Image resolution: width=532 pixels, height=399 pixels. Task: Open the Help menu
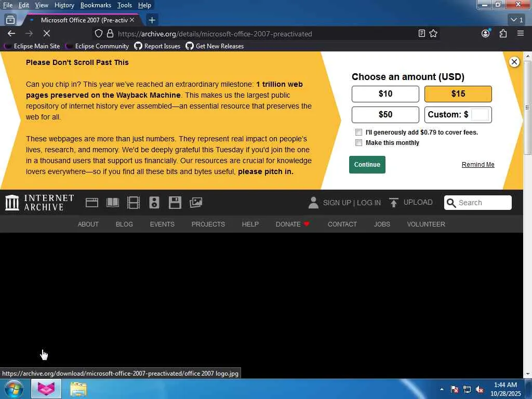[x=144, y=5]
